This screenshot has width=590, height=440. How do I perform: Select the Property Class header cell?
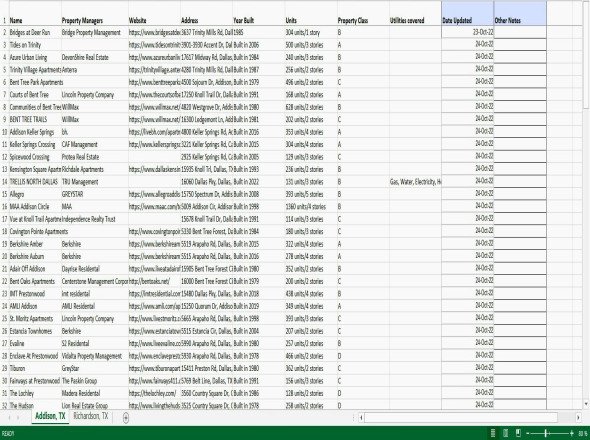click(x=363, y=14)
